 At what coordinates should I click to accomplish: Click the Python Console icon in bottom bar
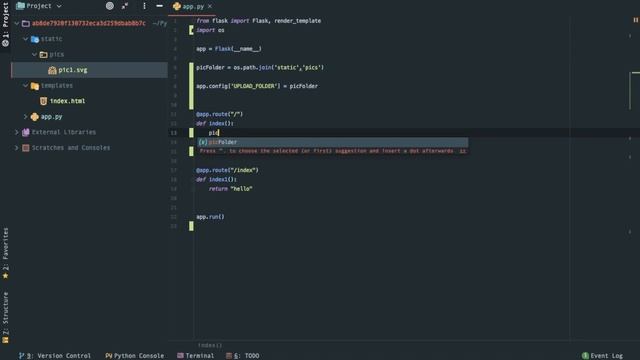tap(109, 356)
